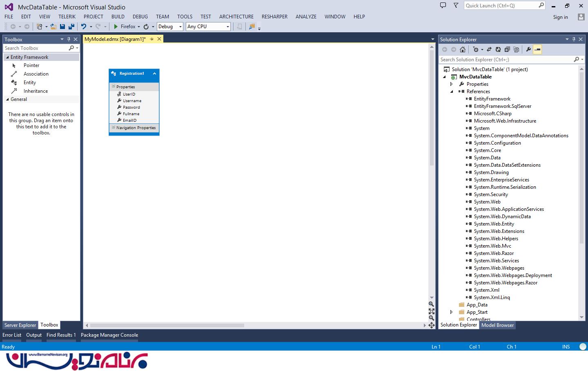Click Collapse All in Solution Explorer toolbar
Viewport: 588px width, 371px height.
point(507,49)
